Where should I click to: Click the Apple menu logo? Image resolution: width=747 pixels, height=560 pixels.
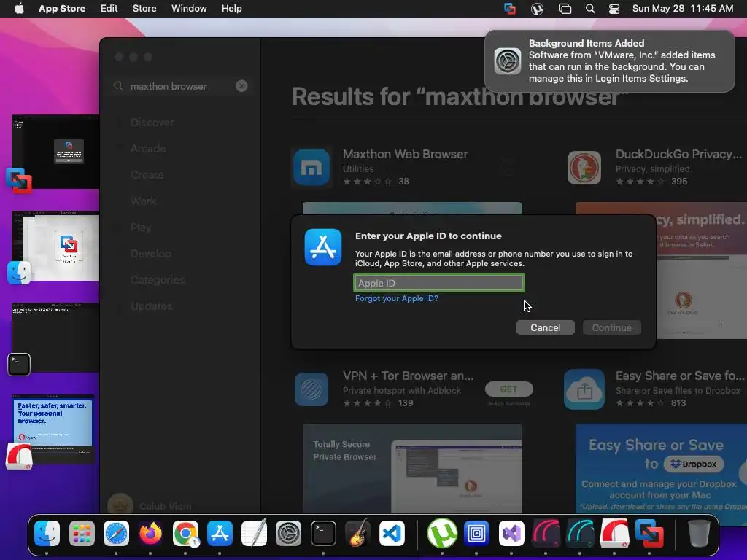click(19, 9)
